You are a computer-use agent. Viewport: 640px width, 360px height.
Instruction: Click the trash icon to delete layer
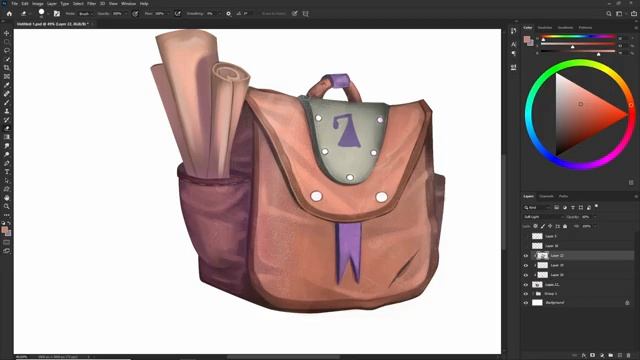click(629, 356)
